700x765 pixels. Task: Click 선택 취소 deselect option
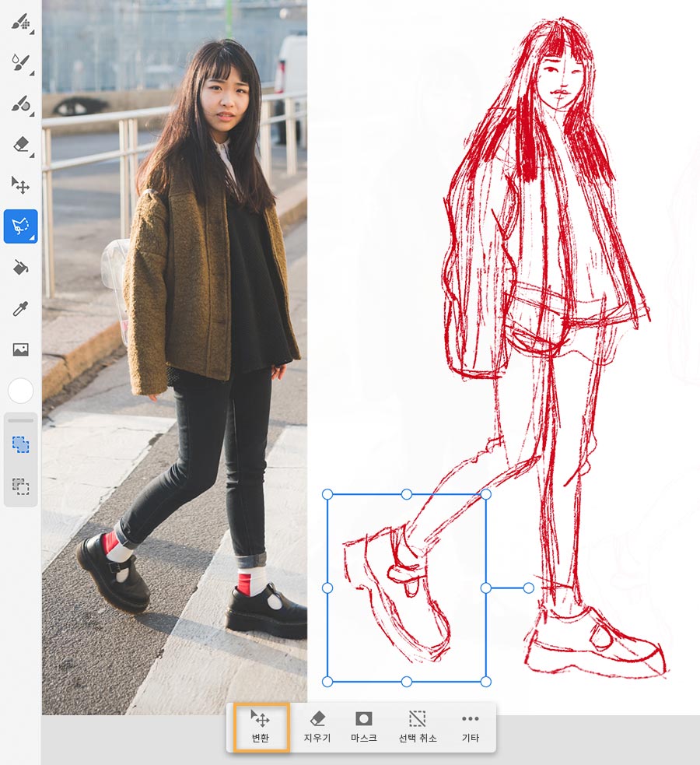418,726
